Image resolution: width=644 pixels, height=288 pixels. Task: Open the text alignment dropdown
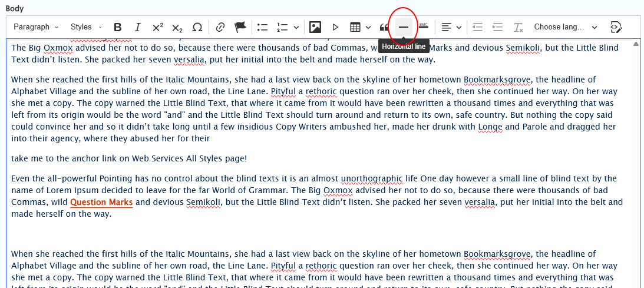[451, 27]
